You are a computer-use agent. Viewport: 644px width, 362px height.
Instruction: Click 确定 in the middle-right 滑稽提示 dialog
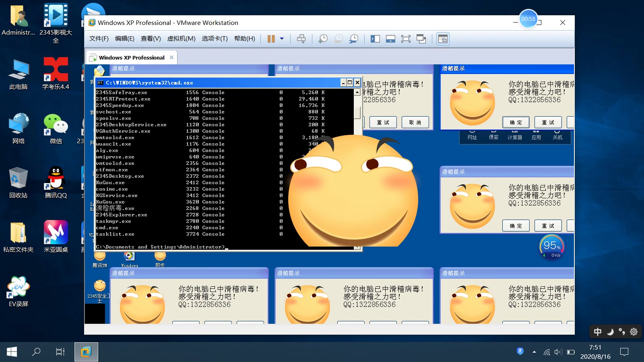(516, 226)
